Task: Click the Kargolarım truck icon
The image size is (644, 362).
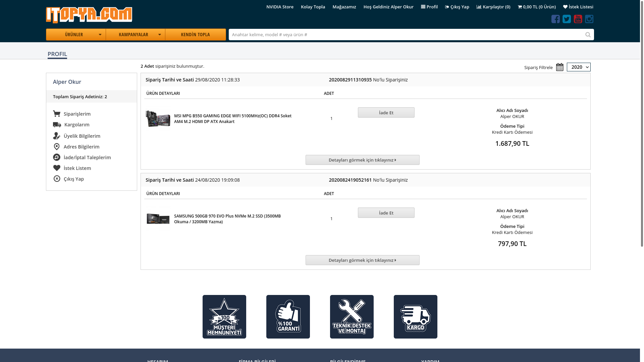Action: (x=57, y=125)
